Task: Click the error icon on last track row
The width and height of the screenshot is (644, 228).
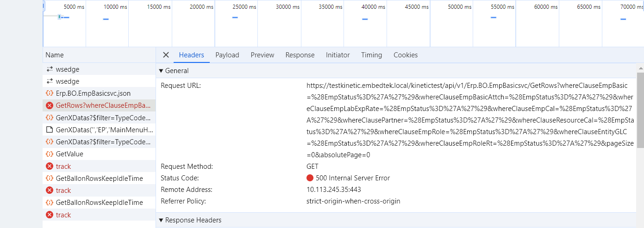Action: coord(50,215)
